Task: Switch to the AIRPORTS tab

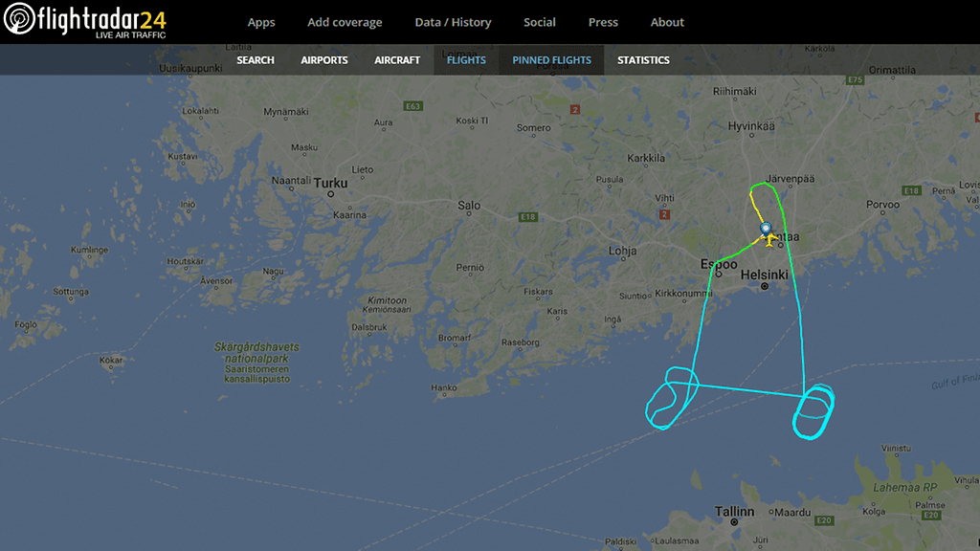Action: point(323,60)
